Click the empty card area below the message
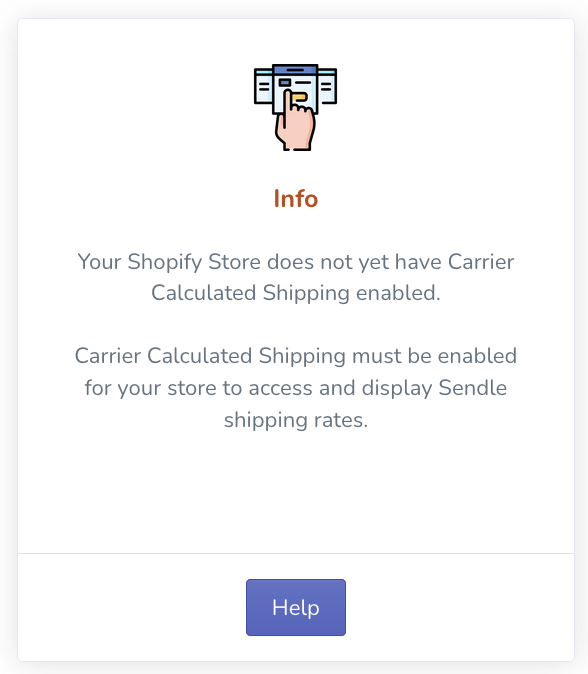Image resolution: width=588 pixels, height=674 pixels. tap(296, 492)
